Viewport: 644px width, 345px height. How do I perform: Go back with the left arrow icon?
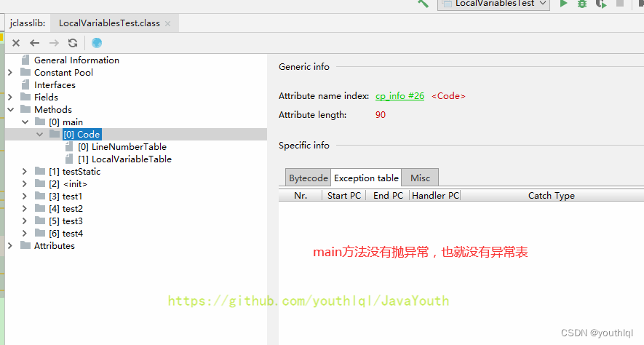pyautogui.click(x=34, y=43)
